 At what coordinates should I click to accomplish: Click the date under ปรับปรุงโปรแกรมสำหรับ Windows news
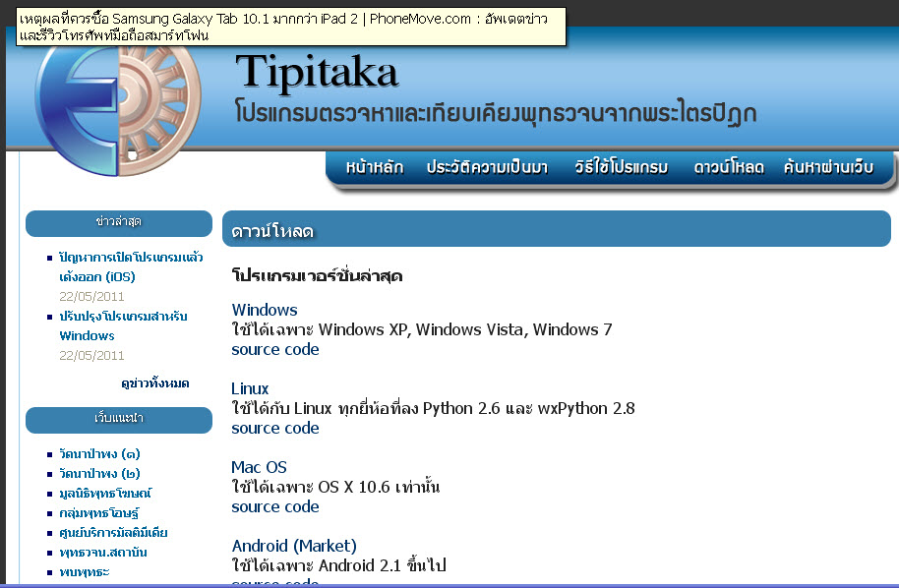(x=91, y=355)
